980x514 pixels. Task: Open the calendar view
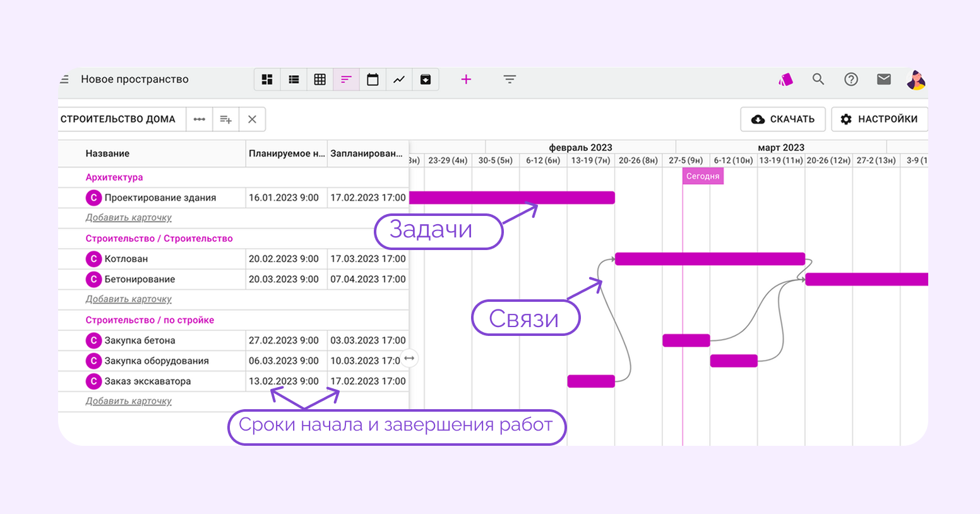pyautogui.click(x=373, y=80)
